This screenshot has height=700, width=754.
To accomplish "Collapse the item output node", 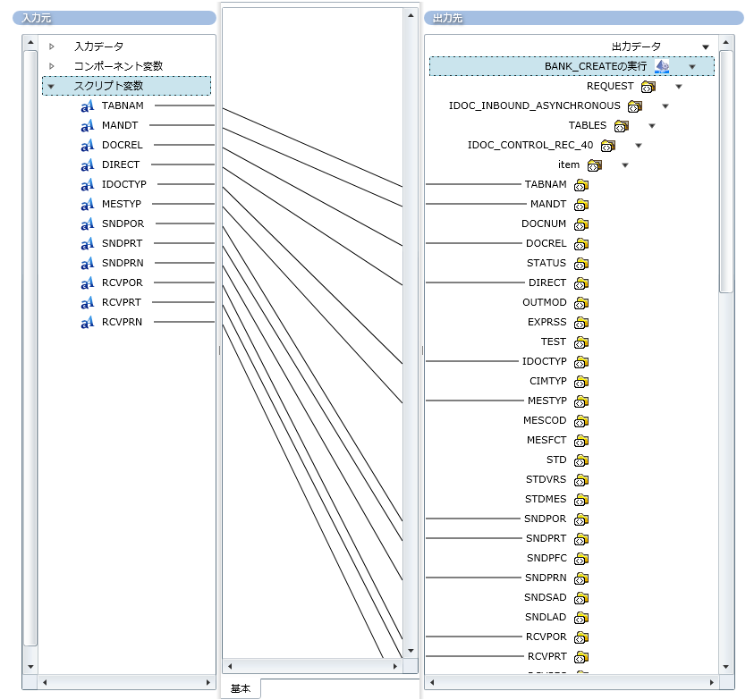I will click(625, 165).
